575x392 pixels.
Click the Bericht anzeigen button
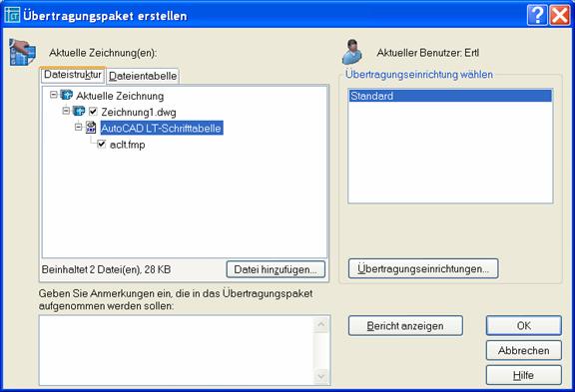405,326
